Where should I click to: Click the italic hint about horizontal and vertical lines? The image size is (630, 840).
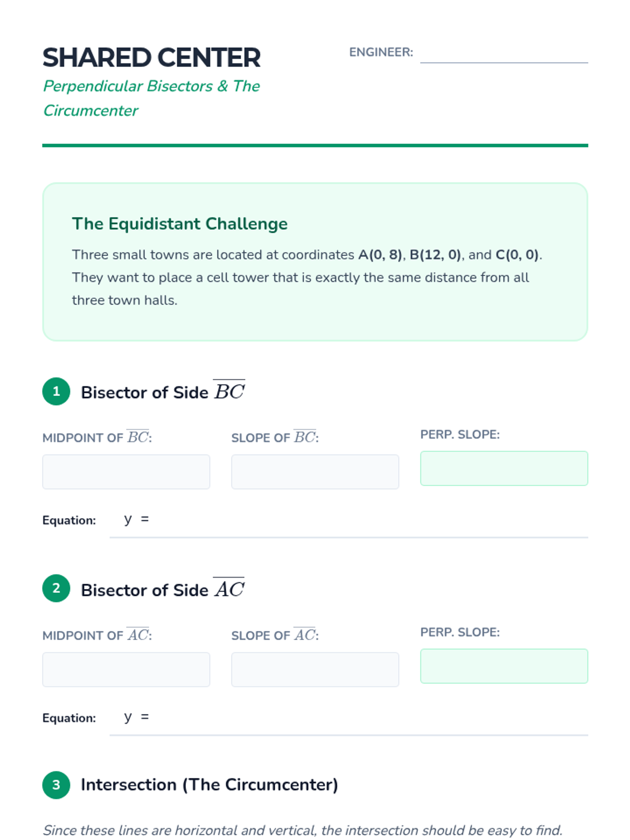click(x=302, y=831)
